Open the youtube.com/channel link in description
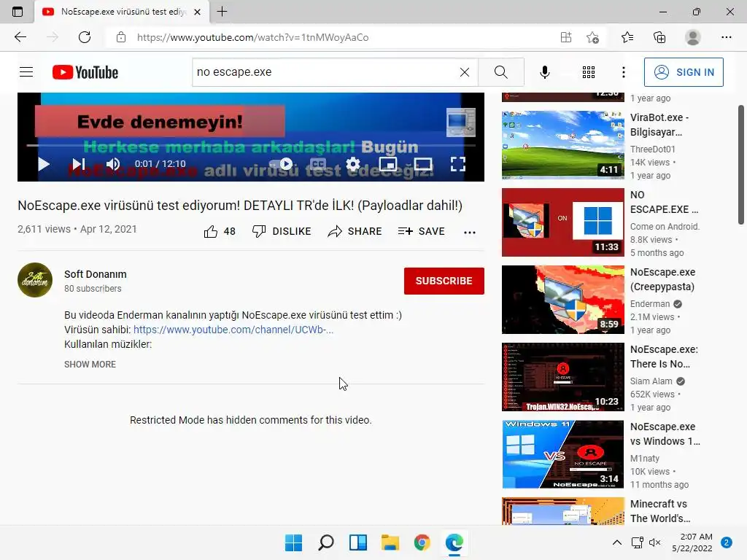The width and height of the screenshot is (747, 560). click(233, 330)
